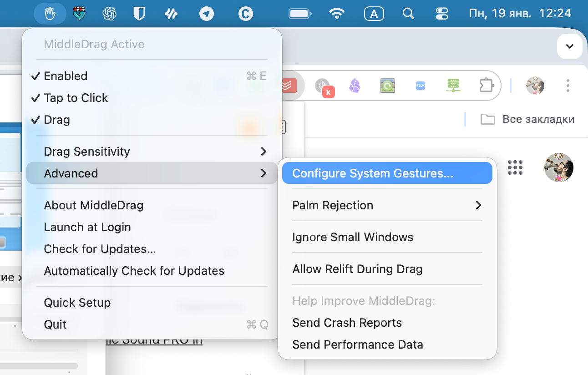Click the circled C menu bar icon
The image size is (588, 375).
click(x=245, y=14)
